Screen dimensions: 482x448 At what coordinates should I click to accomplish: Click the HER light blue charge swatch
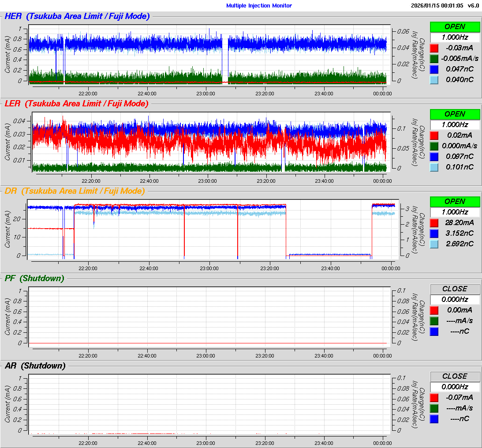point(434,79)
